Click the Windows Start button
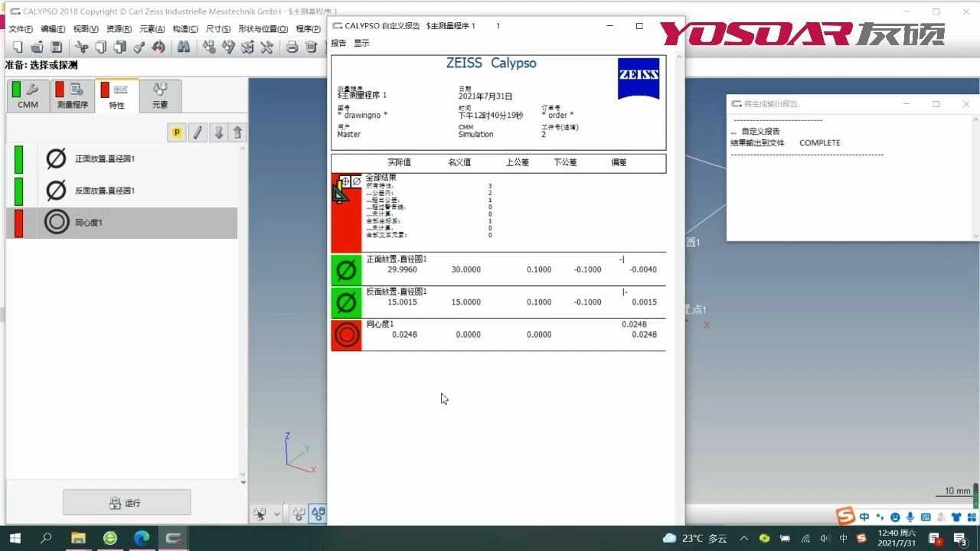The height and width of the screenshot is (551, 980). click(15, 539)
